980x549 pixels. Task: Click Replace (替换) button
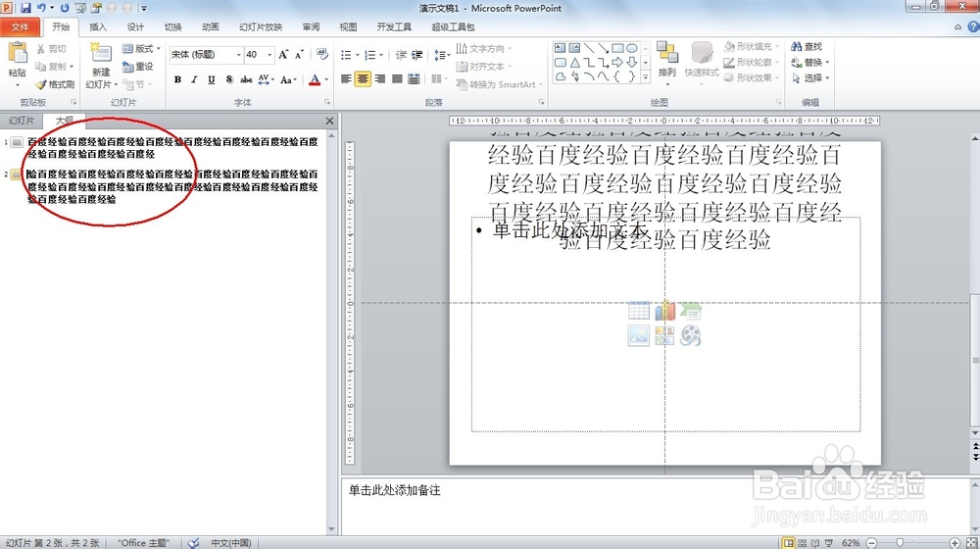point(810,62)
